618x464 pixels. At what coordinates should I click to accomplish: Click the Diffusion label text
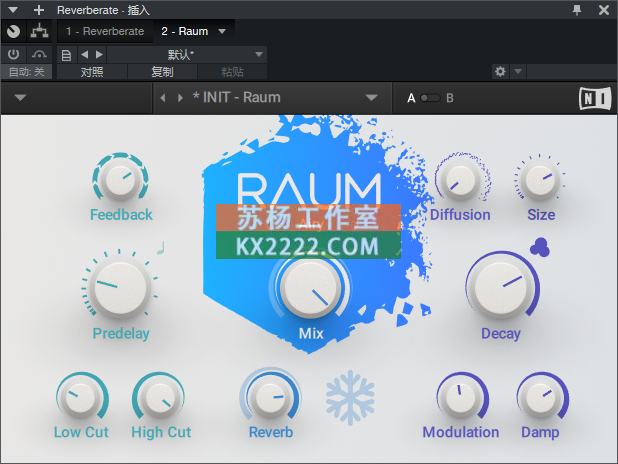click(x=460, y=215)
